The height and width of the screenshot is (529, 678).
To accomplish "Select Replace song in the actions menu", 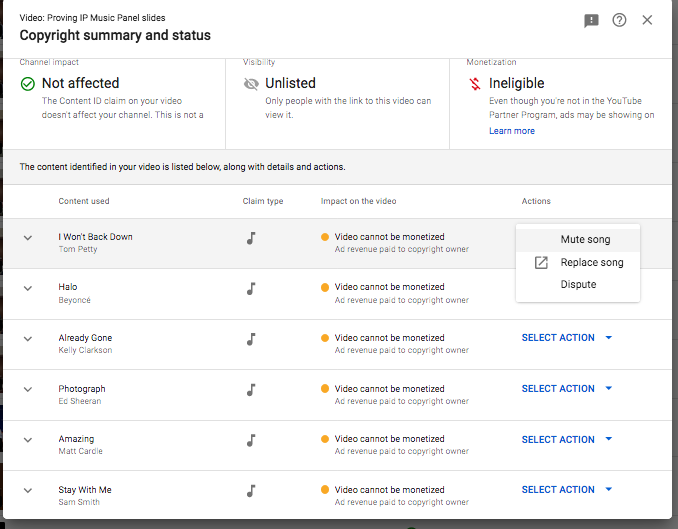I will pos(591,263).
